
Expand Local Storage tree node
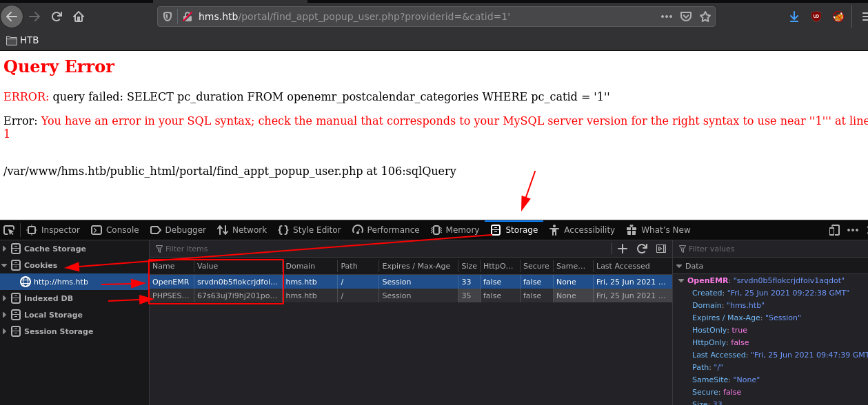pyautogui.click(x=5, y=315)
